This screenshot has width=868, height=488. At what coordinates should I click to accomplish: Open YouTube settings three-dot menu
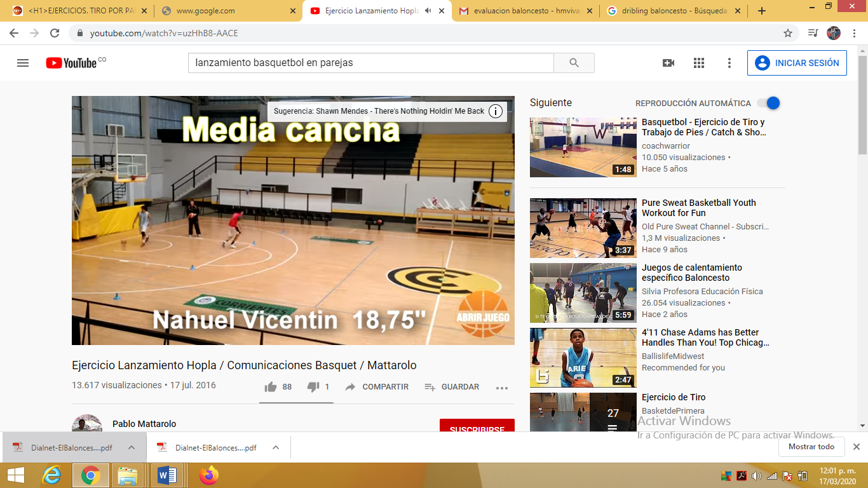coord(729,63)
